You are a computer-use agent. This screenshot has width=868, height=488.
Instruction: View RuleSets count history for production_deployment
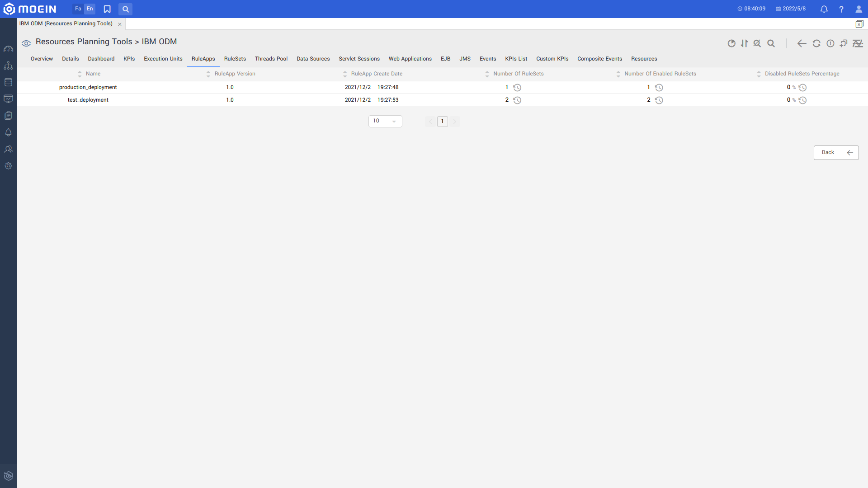[517, 88]
